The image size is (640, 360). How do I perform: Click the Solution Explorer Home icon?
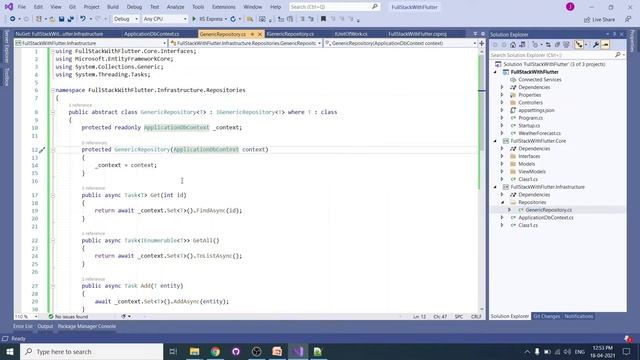[x=513, y=45]
